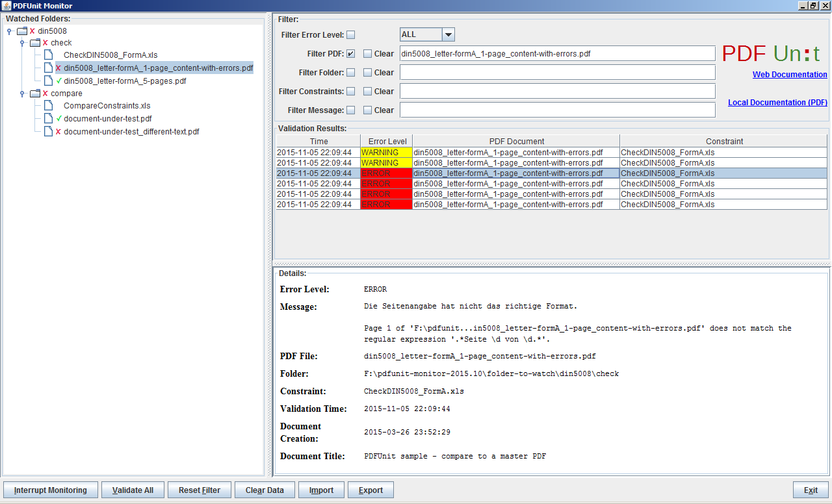Click the document-under-test.pdf file icon
The image size is (832, 504).
point(48,119)
